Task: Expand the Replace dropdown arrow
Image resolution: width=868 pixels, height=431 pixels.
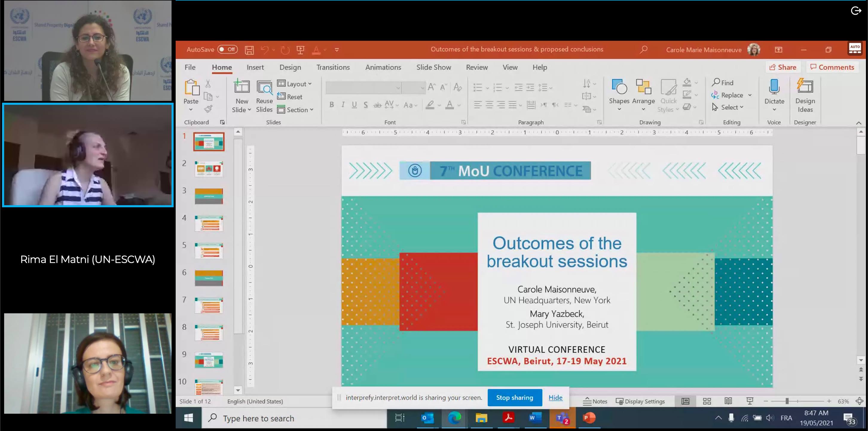Action: point(750,95)
